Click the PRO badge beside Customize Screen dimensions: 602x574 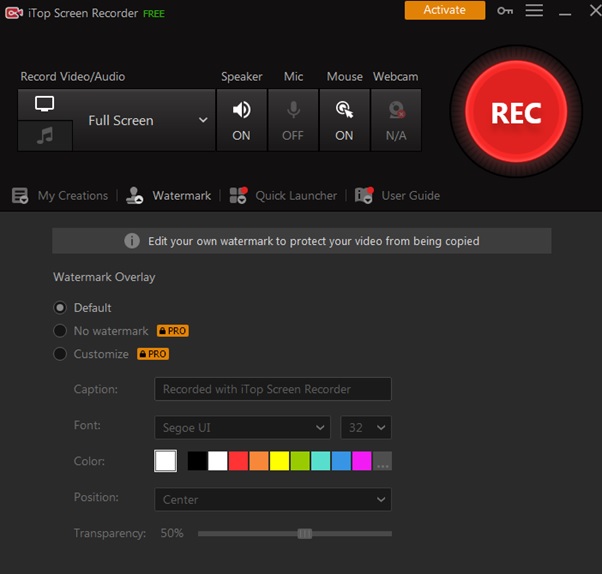[153, 354]
